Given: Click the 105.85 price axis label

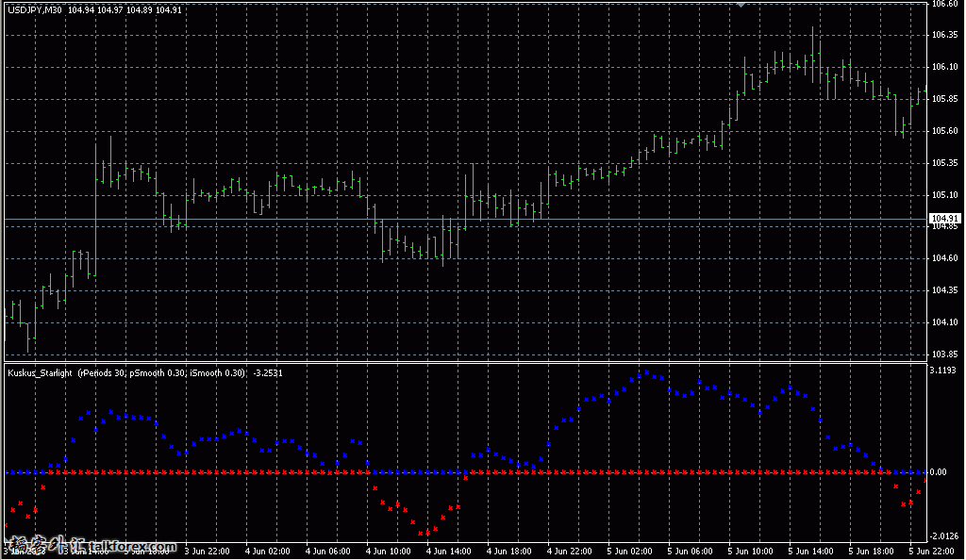Looking at the screenshot, I should [944, 99].
